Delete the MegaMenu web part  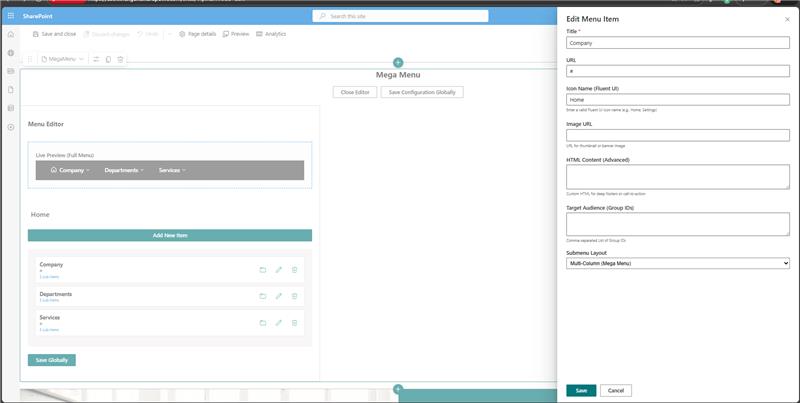pyautogui.click(x=121, y=59)
